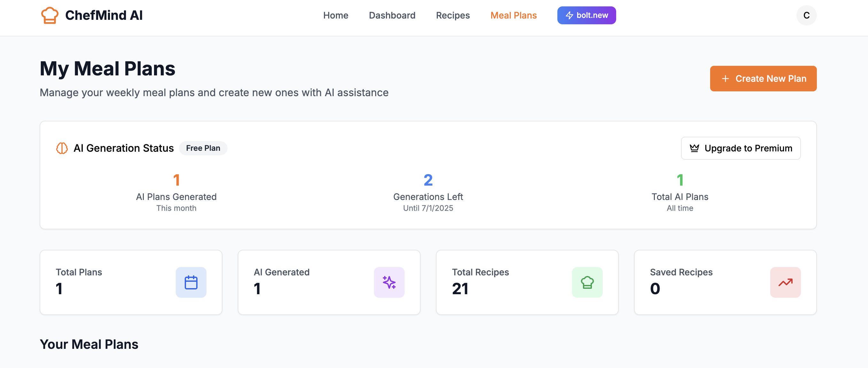Go to the Home navigation item
This screenshot has width=868, height=368.
point(336,15)
